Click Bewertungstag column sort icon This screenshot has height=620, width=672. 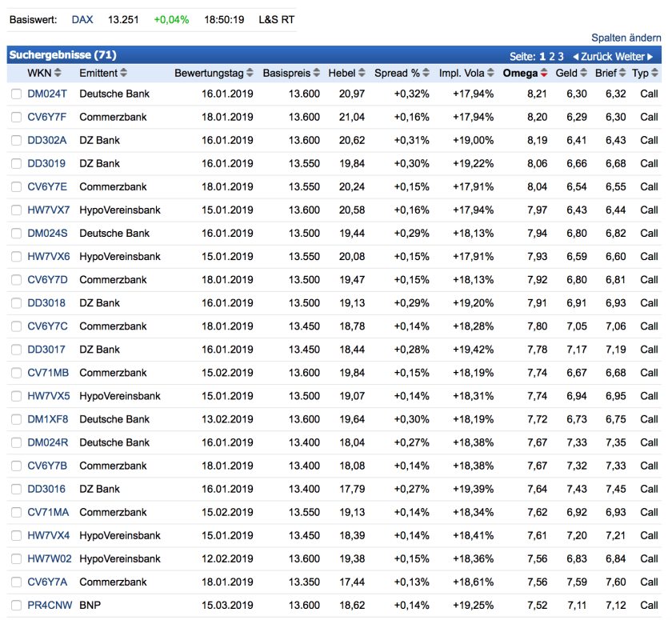click(250, 74)
